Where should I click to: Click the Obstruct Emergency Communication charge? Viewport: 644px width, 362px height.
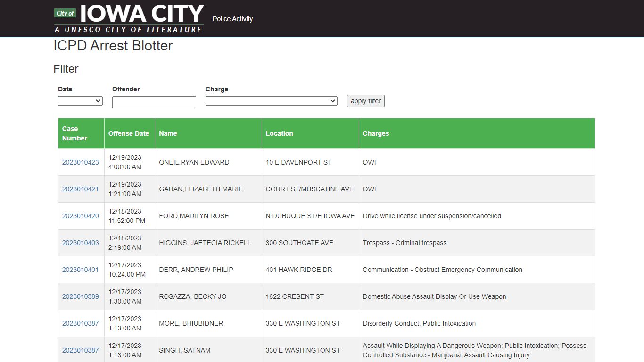(x=443, y=270)
